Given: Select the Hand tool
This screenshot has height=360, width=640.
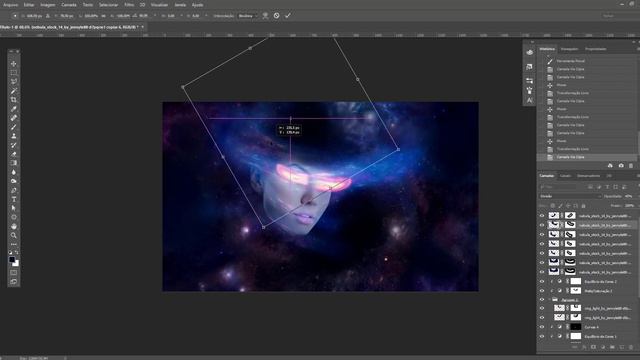Looking at the screenshot, I should (13, 226).
